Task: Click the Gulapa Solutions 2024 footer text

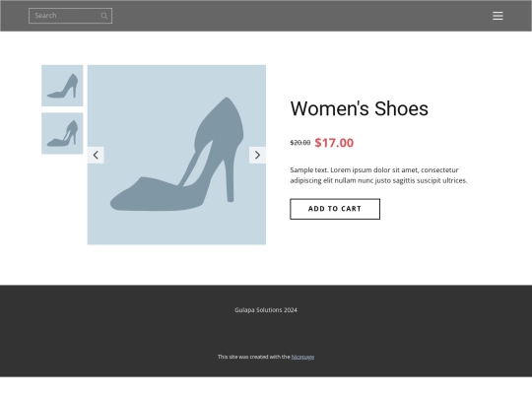Action: coord(266,310)
